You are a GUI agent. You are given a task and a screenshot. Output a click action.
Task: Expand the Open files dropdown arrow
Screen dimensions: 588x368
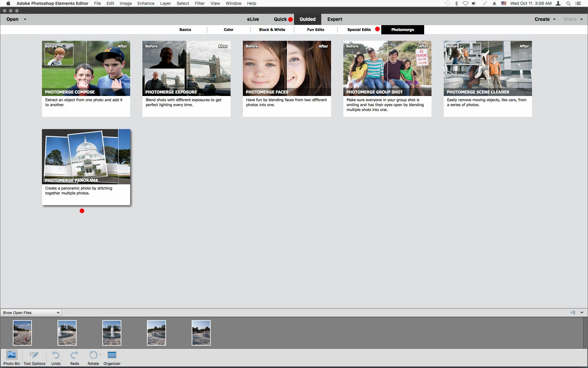click(x=25, y=19)
